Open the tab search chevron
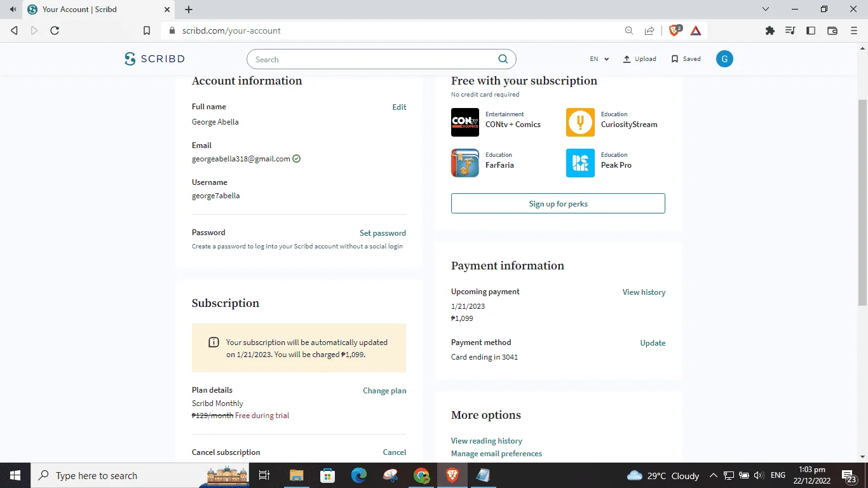The height and width of the screenshot is (488, 868). point(766,10)
